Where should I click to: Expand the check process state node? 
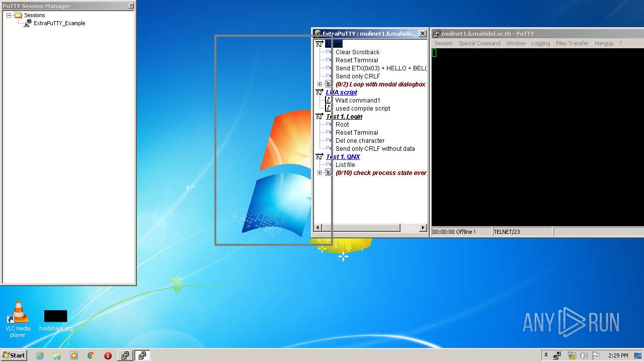pos(319,173)
